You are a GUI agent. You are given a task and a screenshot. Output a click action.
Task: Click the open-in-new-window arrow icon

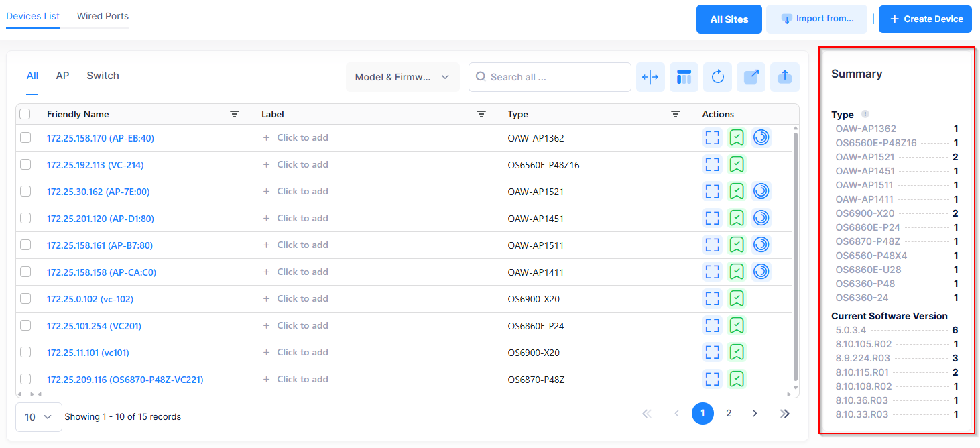(x=751, y=77)
